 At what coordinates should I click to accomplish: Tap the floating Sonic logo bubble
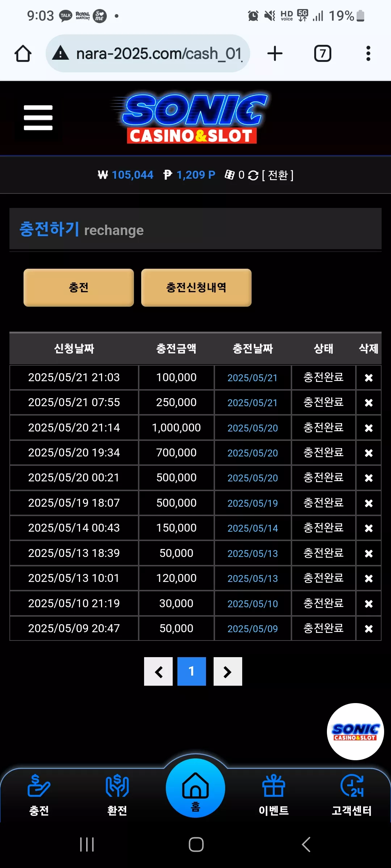(355, 732)
